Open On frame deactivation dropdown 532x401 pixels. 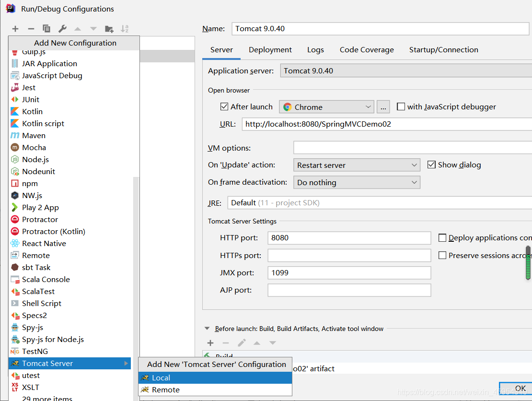point(357,182)
